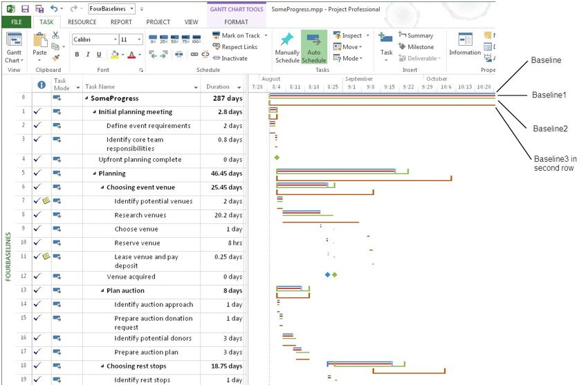Image resolution: width=588 pixels, height=385 pixels.
Task: Toggle Respect Links
Action: 235,47
